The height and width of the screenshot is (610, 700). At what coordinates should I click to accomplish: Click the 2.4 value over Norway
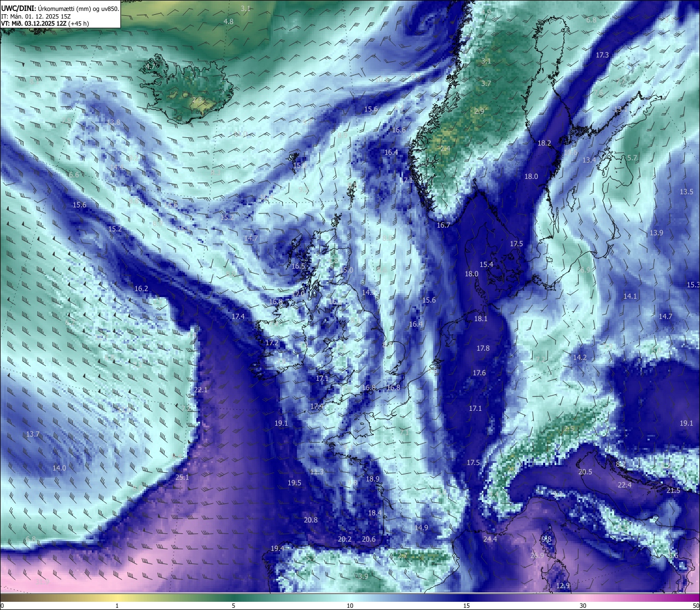tap(445, 148)
